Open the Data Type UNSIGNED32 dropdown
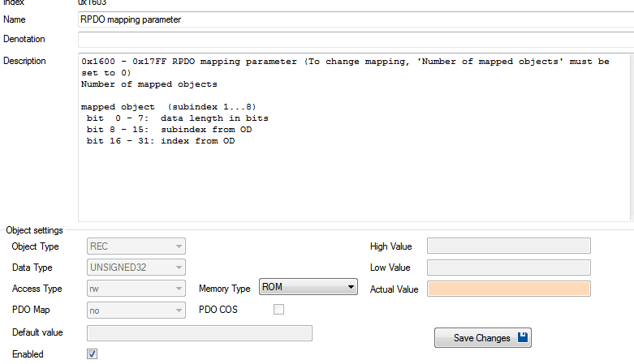Screen dimensions: 634x364 [136, 267]
